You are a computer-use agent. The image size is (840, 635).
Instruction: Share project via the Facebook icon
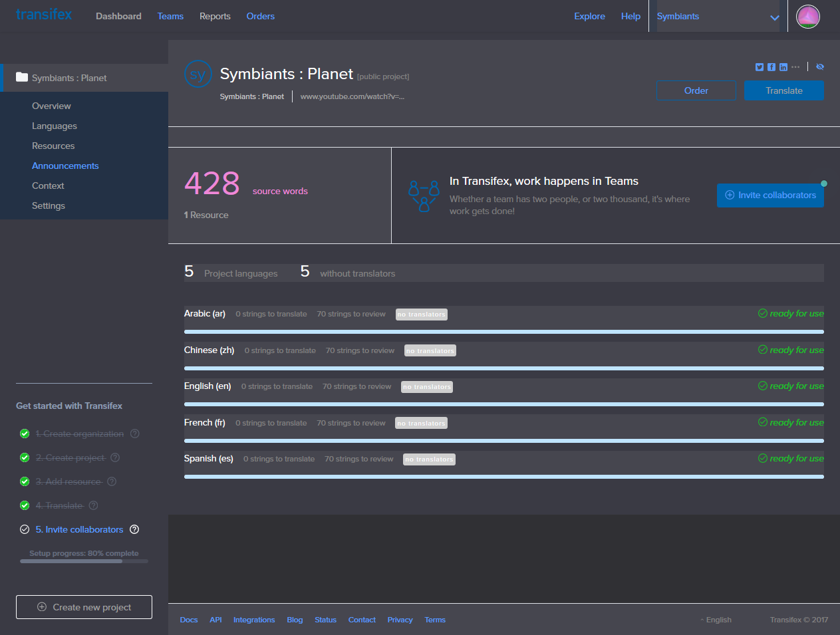click(771, 67)
